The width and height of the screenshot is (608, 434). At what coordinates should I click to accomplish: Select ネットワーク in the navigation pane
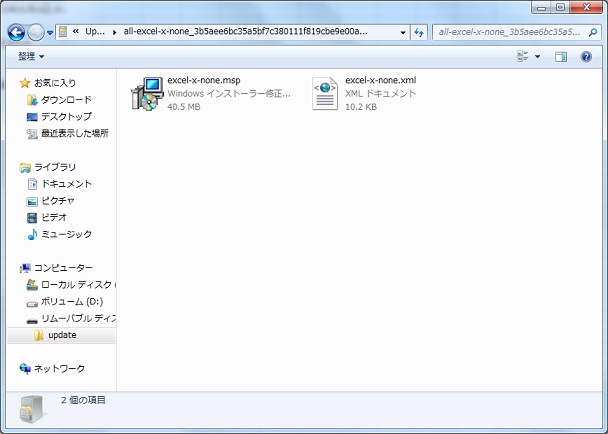pos(59,368)
